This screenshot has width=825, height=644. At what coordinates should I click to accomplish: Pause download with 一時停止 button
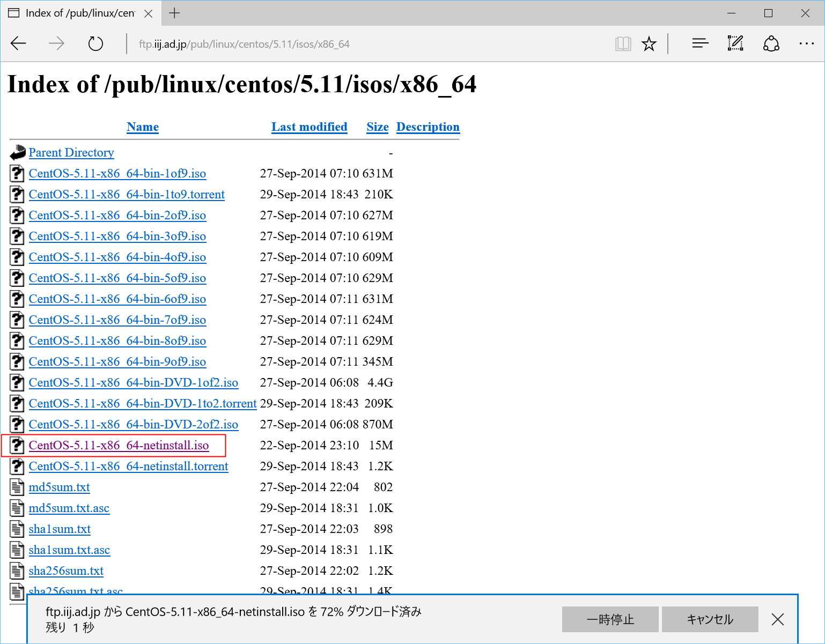pyautogui.click(x=610, y=619)
